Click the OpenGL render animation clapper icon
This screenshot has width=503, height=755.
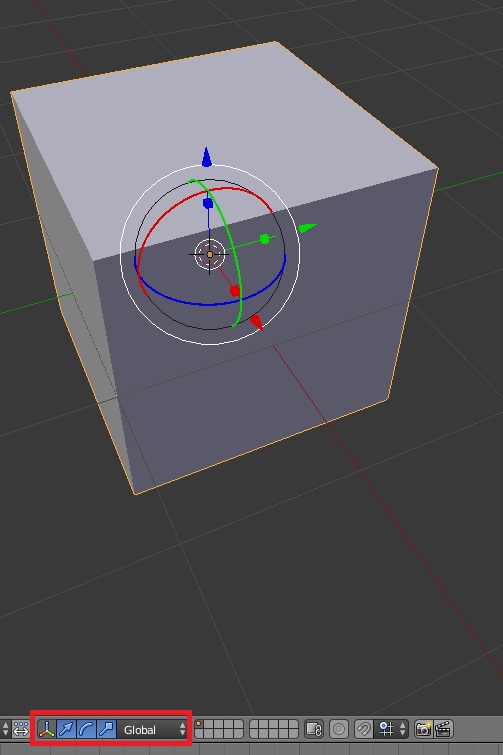[443, 729]
